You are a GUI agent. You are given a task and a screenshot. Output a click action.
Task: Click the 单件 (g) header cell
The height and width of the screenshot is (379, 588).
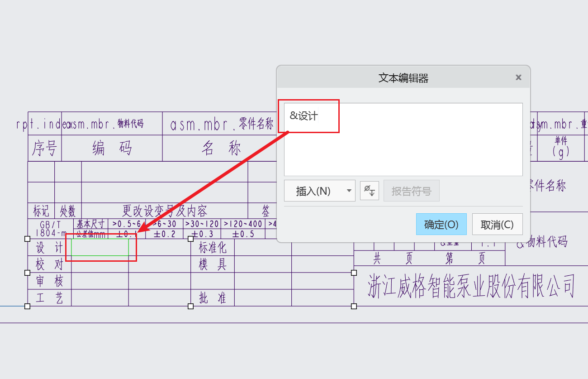[x=561, y=148]
